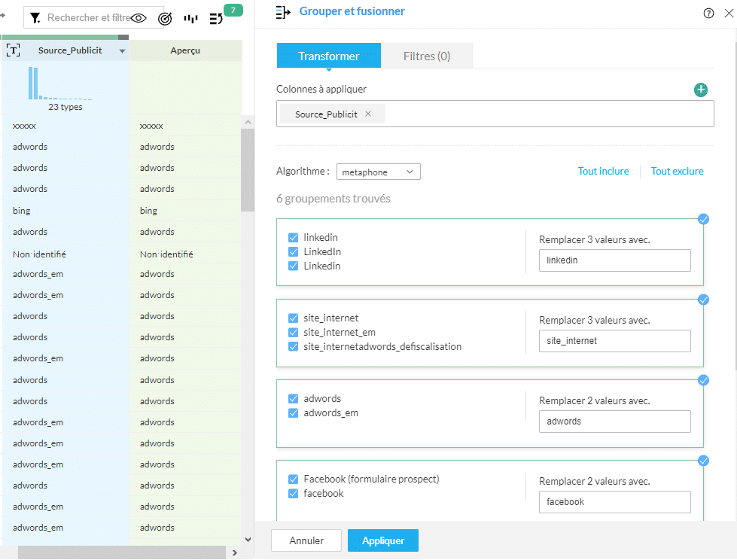Image resolution: width=737 pixels, height=560 pixels.
Task: Click the Appliquer button
Action: (383, 540)
